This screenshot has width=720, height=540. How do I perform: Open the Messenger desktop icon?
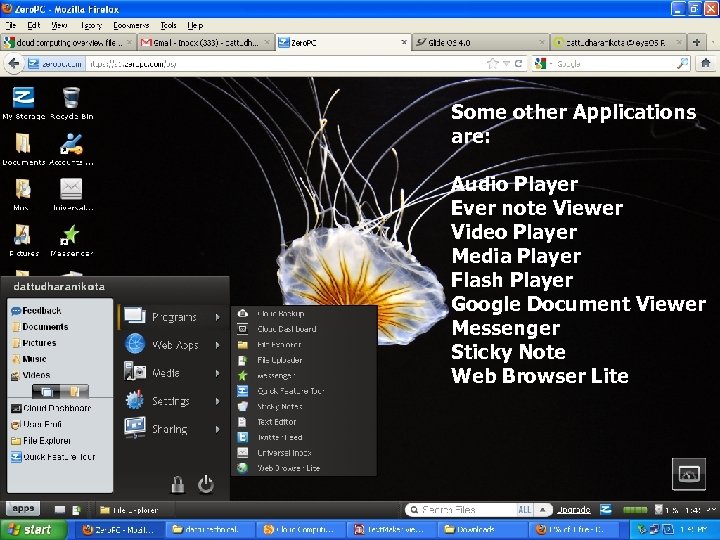pyautogui.click(x=71, y=235)
